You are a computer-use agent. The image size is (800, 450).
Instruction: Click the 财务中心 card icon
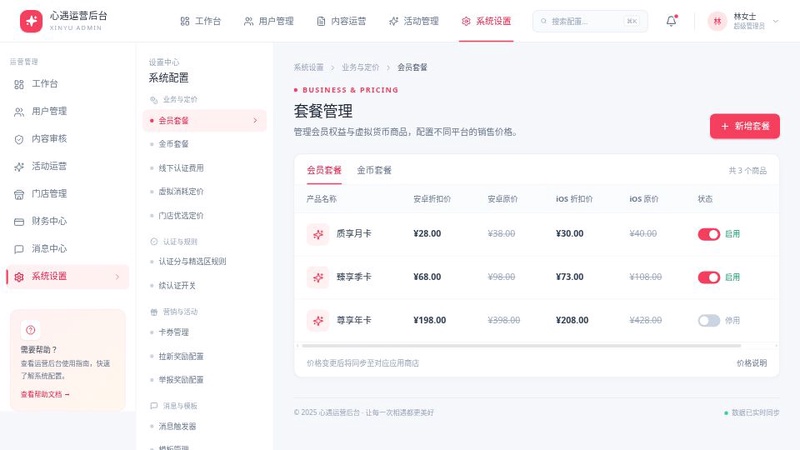point(19,222)
